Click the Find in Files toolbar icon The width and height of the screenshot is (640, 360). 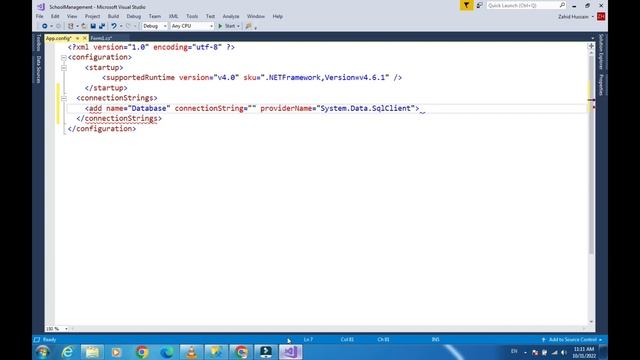(248, 26)
